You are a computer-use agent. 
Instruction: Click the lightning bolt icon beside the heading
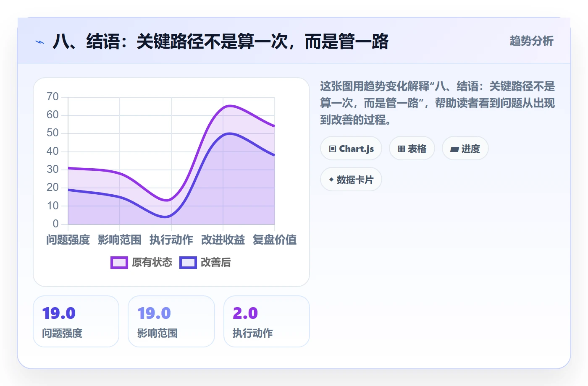point(40,42)
